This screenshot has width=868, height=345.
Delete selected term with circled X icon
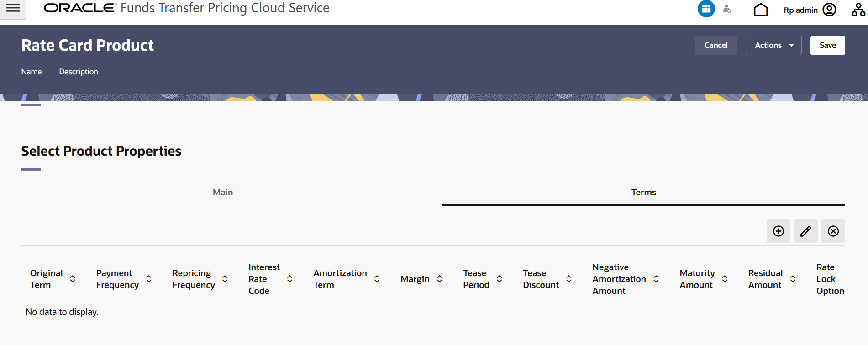pos(833,231)
